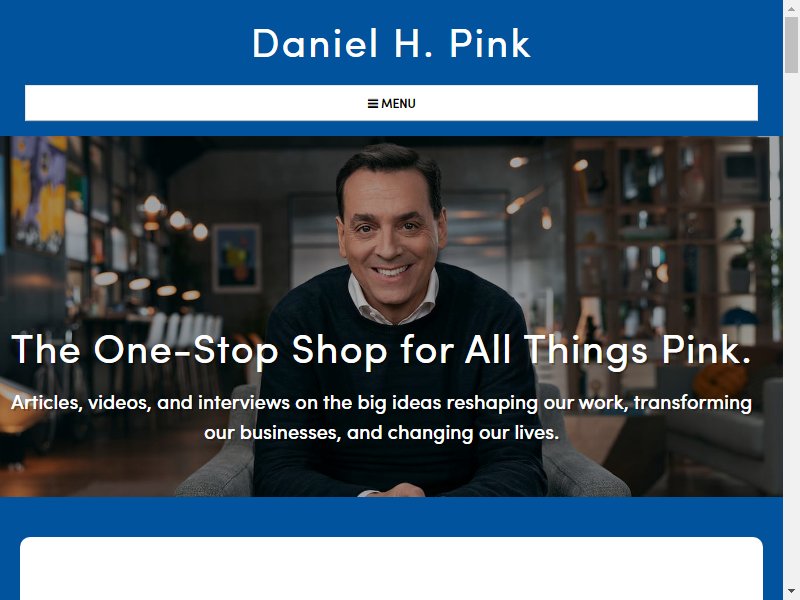Click the white content card below the hero
Viewport: 800px width, 600px height.
[391, 568]
